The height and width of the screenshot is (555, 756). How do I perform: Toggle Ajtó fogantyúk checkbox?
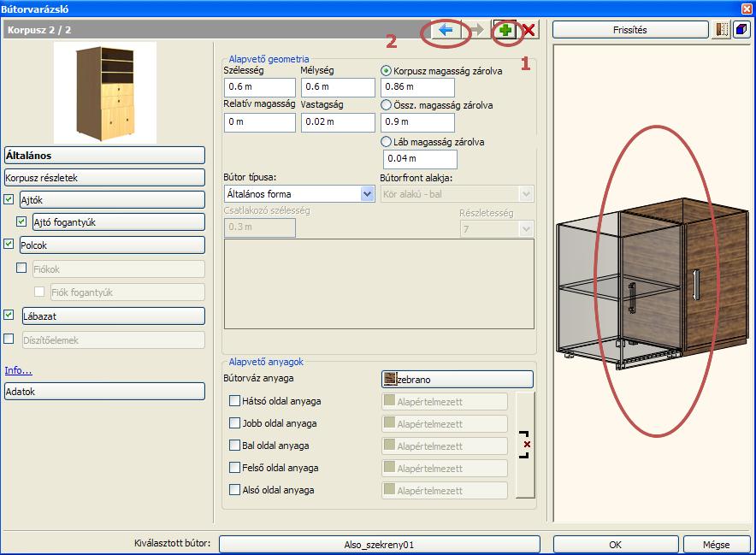21,221
